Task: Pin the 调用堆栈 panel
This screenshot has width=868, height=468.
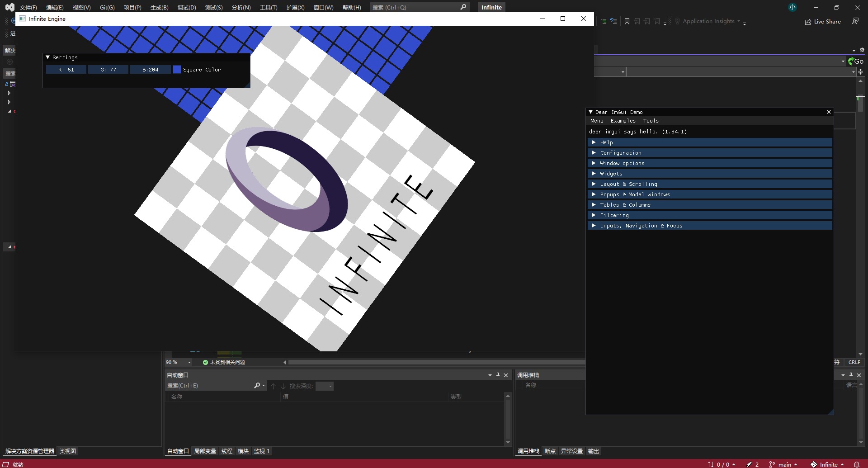Action: coord(851,375)
